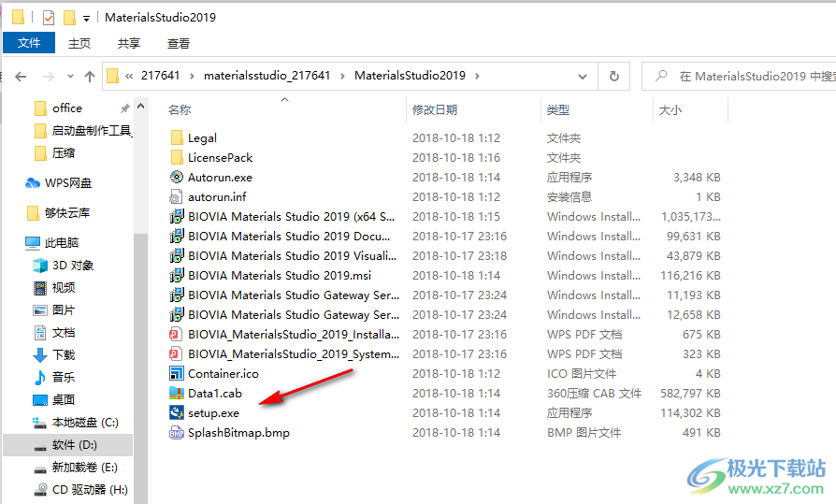The width and height of the screenshot is (836, 504).
Task: Click navigation pane scroll up arrow
Action: click(141, 107)
